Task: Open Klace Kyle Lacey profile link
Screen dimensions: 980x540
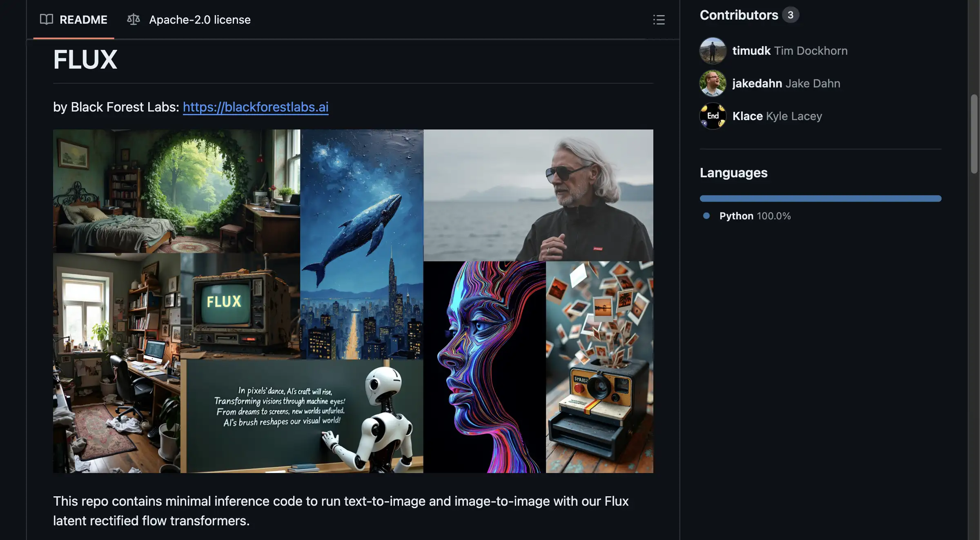Action: tap(777, 116)
